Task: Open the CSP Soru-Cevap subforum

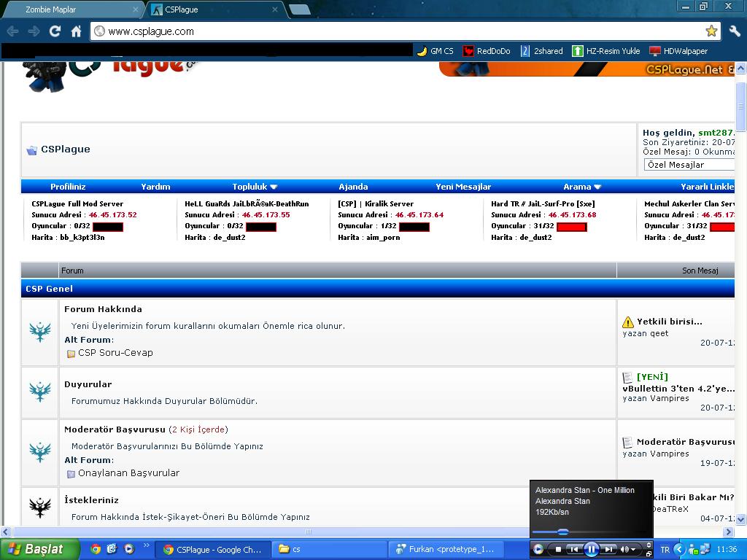Action: [x=115, y=353]
